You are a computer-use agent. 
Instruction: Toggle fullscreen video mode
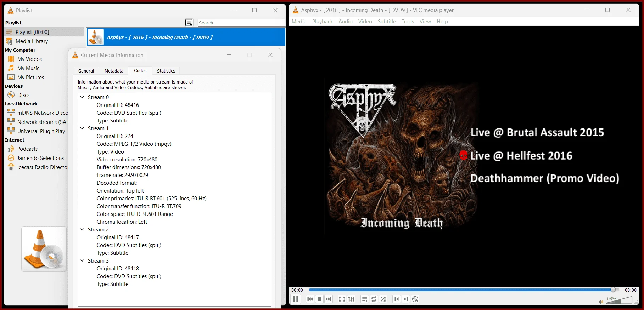(342, 299)
